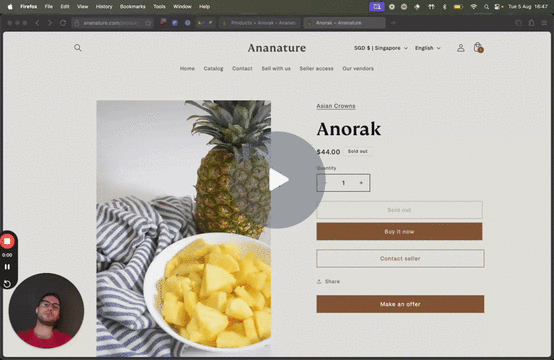Click the Anorak product title
The width and height of the screenshot is (554, 360).
coord(349,129)
